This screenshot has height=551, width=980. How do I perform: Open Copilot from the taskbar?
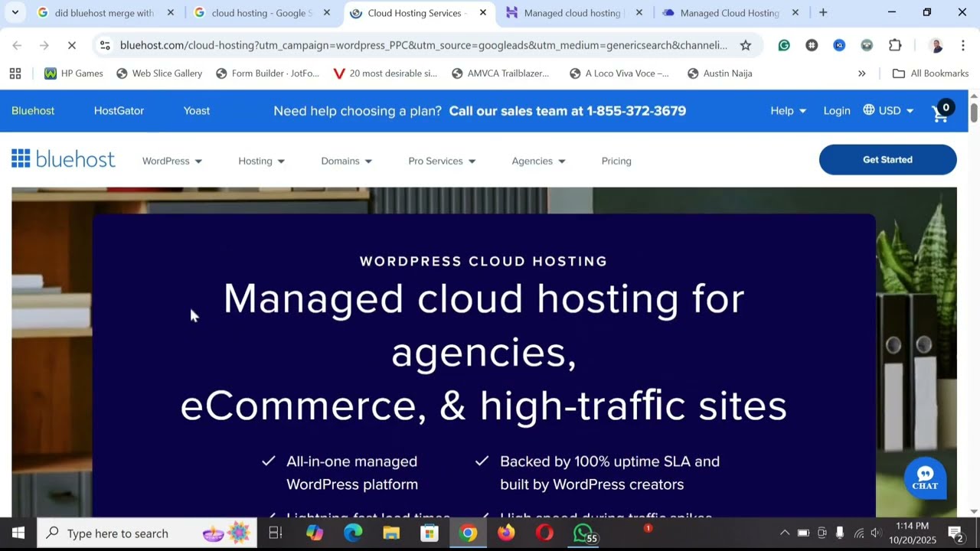(315, 533)
